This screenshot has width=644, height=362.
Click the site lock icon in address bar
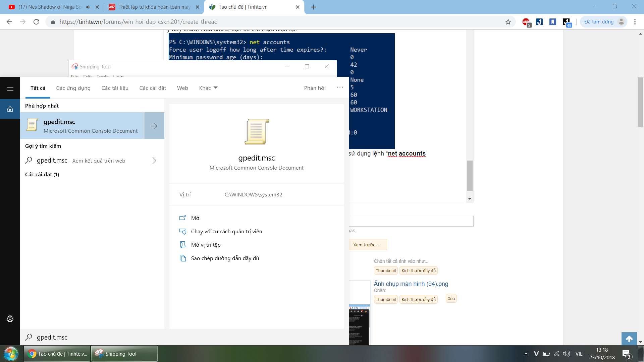click(53, 22)
